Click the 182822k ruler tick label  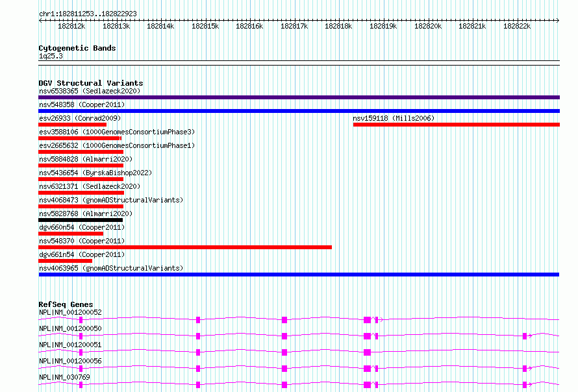[x=517, y=26]
